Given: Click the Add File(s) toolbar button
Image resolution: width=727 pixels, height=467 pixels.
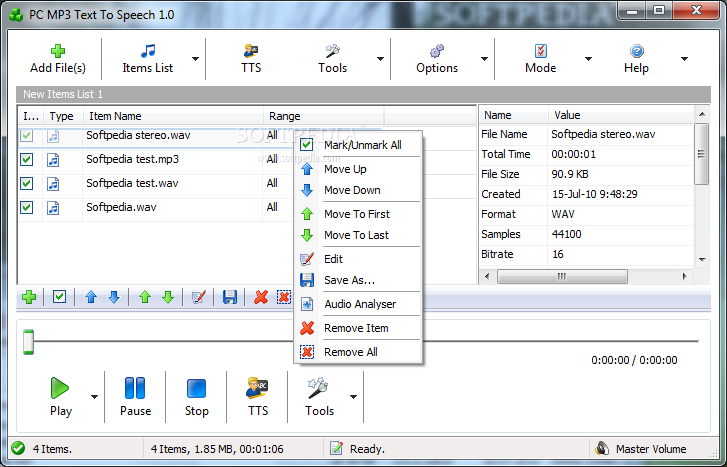Looking at the screenshot, I should click(57, 59).
